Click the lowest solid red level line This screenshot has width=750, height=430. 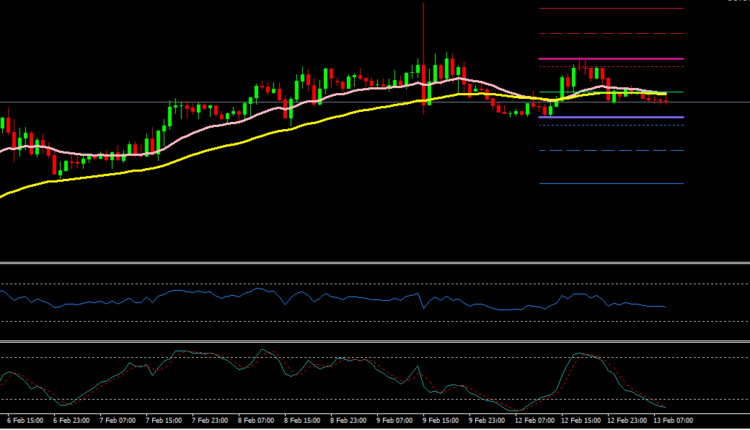coord(610,184)
